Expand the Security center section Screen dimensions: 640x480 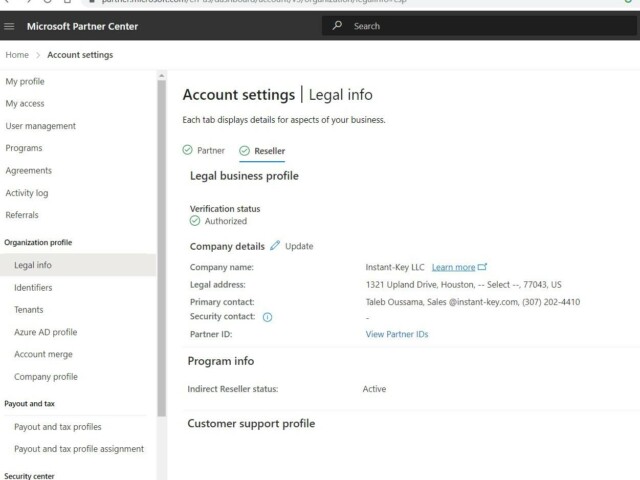pyautogui.click(x=29, y=476)
